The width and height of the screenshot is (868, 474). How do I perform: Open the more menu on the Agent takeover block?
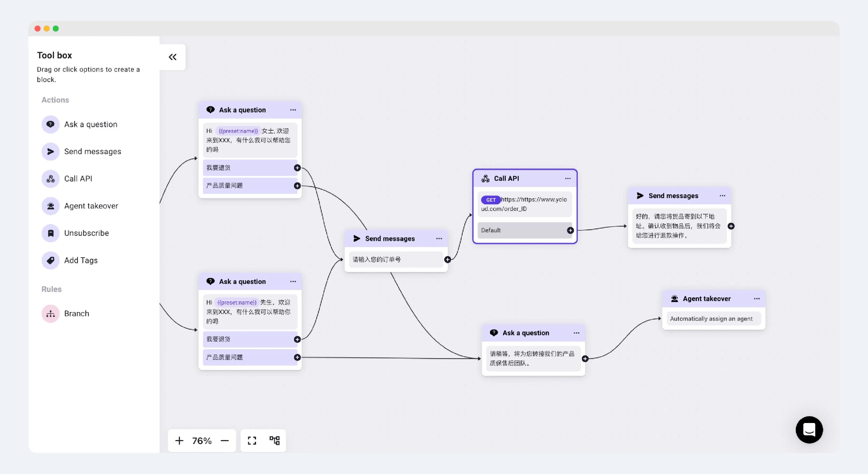(x=757, y=299)
